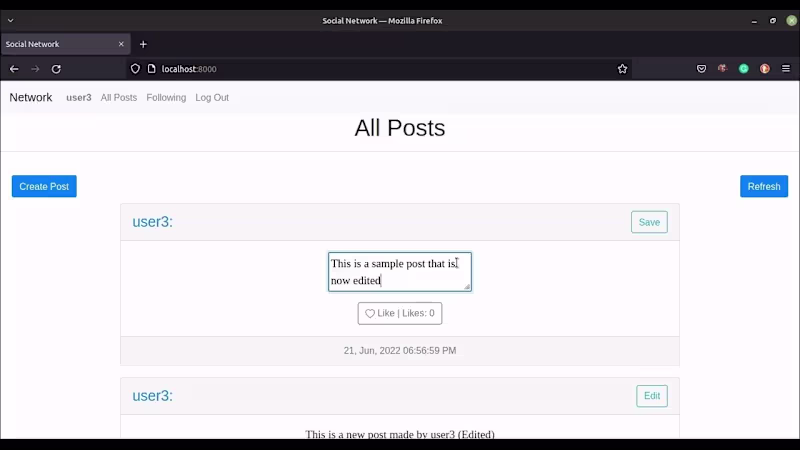This screenshot has height=450, width=800.
Task: Go back using the browser back arrow
Action: (x=14, y=69)
